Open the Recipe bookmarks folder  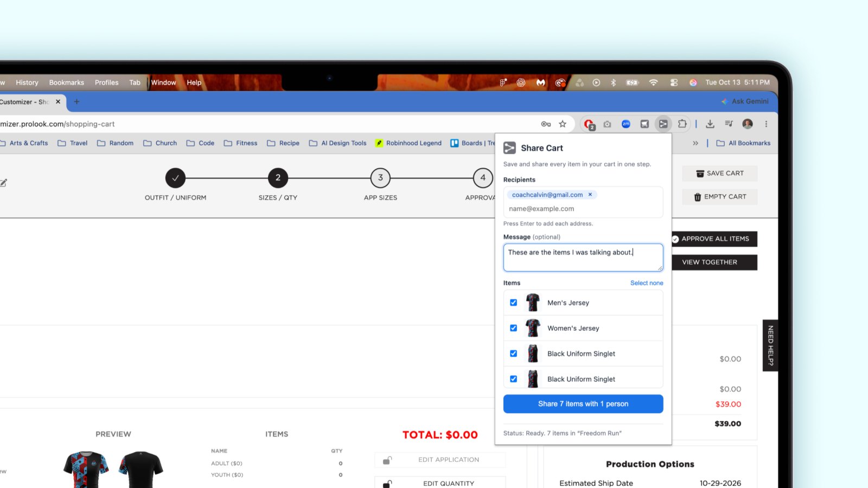pyautogui.click(x=283, y=143)
